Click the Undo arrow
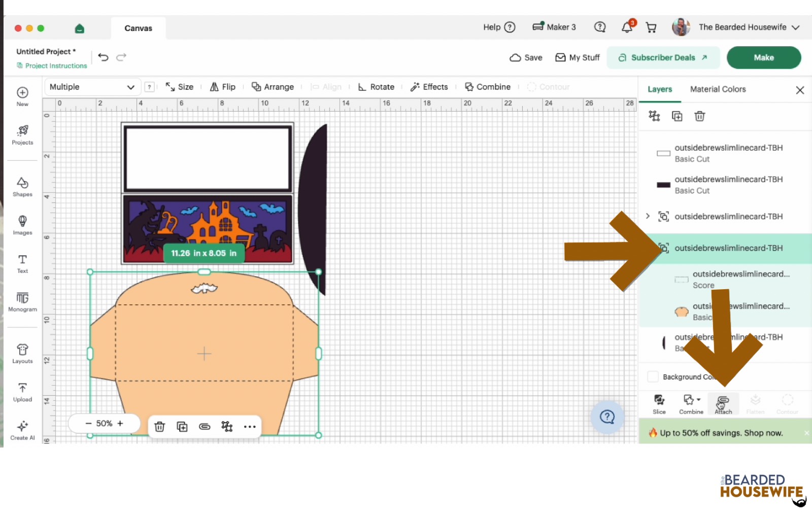This screenshot has height=516, width=812. click(x=104, y=57)
